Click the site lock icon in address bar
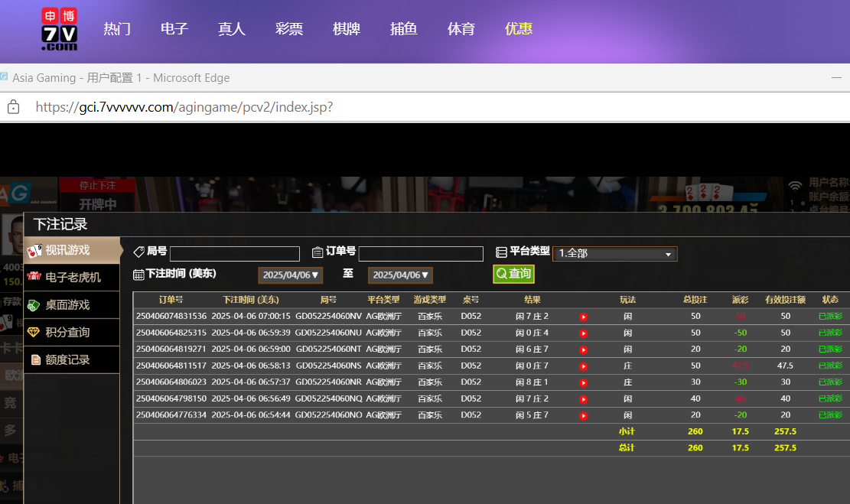Image resolution: width=850 pixels, height=504 pixels. [x=13, y=107]
